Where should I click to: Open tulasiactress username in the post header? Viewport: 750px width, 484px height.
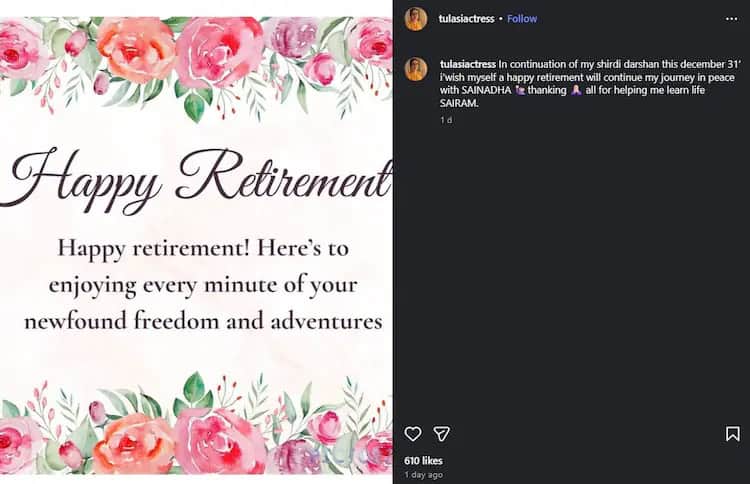point(466,18)
